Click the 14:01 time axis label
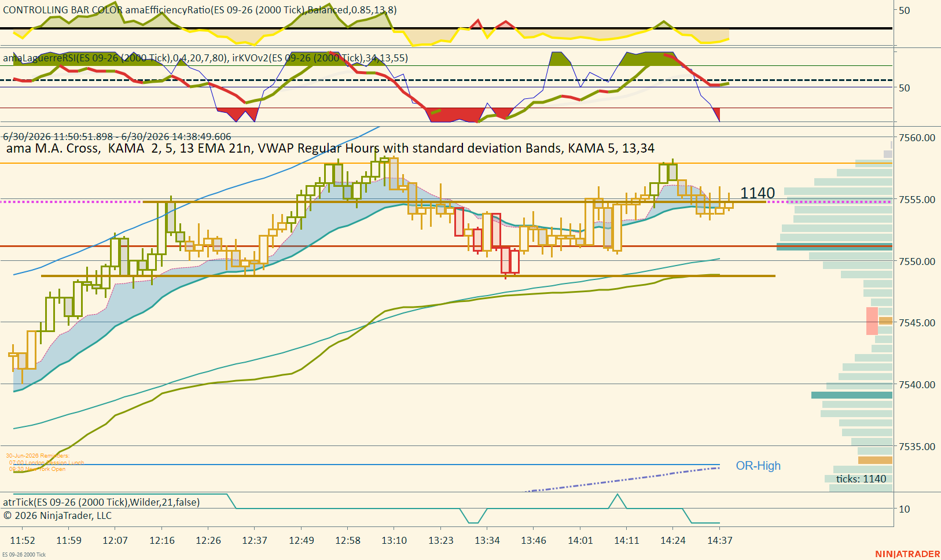 [580, 540]
